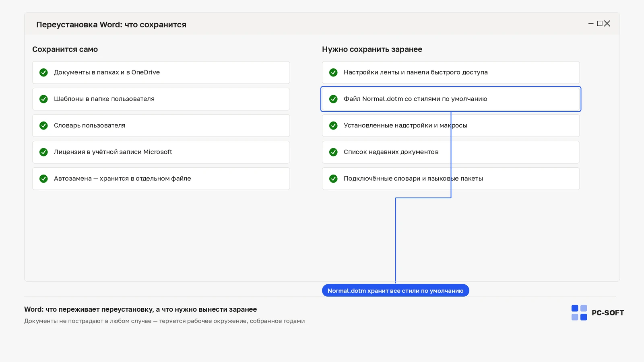Click the Normal.dotm хранит все стили tooltip pill

(396, 290)
